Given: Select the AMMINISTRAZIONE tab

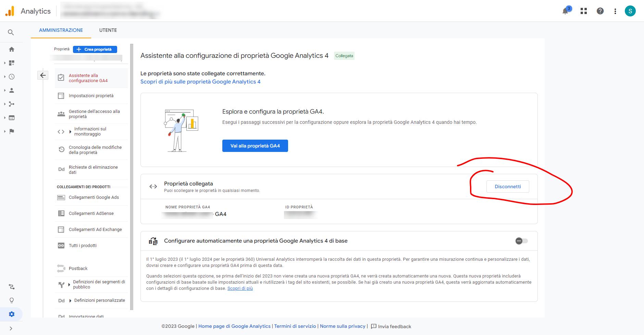Looking at the screenshot, I should click(61, 30).
